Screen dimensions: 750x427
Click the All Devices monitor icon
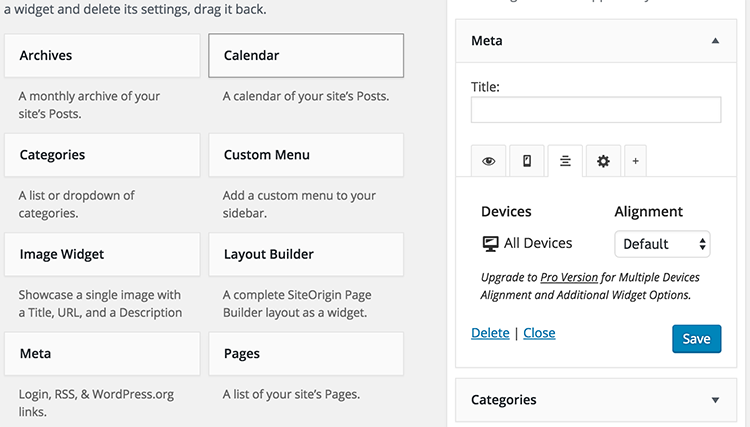click(490, 243)
